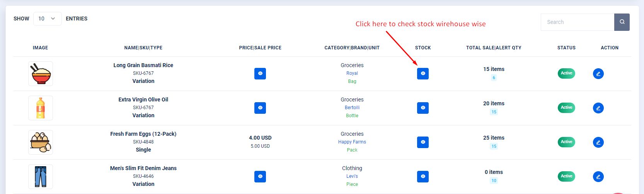The image size is (644, 194).
Task: View warehouse stock for Men's Denim Jeans
Action: pos(423,177)
